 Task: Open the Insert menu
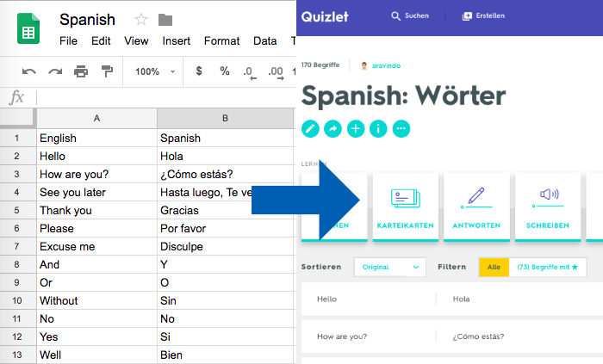coord(176,40)
